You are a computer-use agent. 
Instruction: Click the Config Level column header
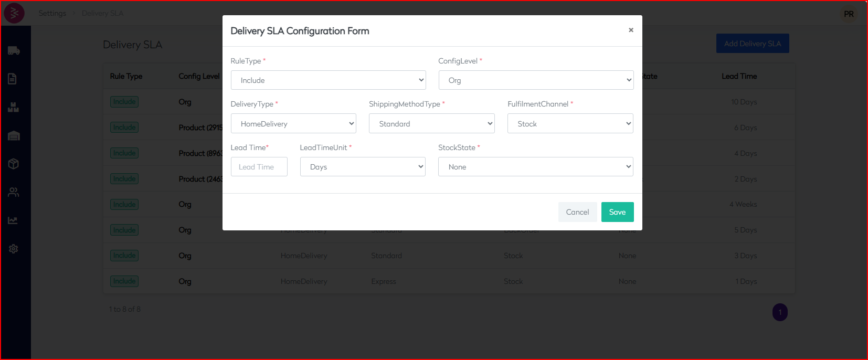(199, 76)
